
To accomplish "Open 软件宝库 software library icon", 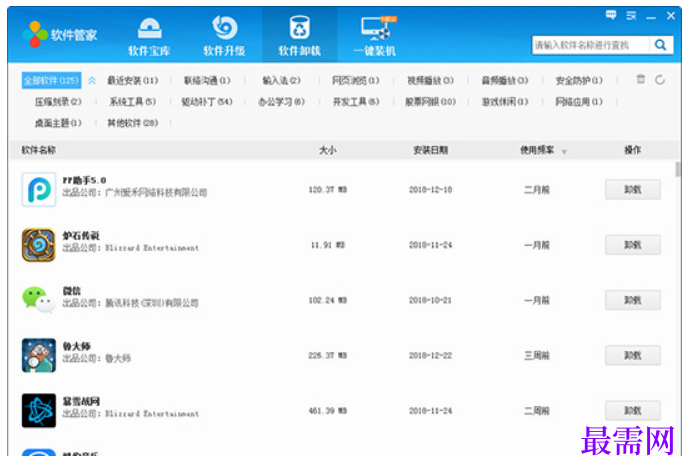I will click(149, 29).
